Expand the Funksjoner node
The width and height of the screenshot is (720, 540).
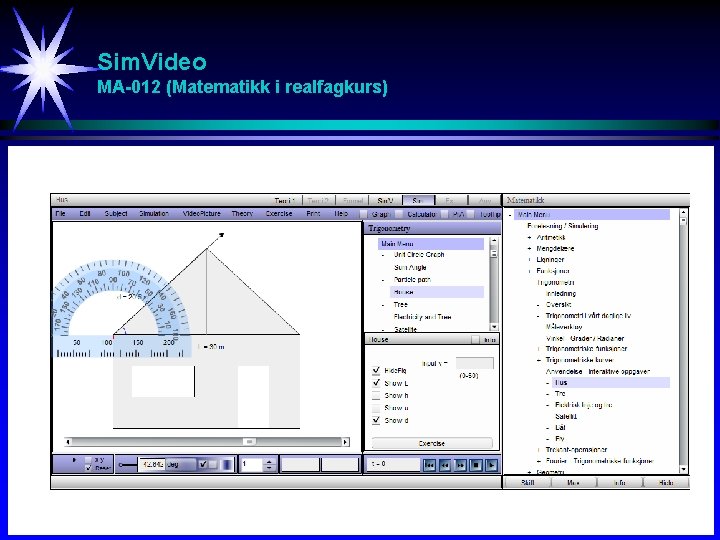pyautogui.click(x=529, y=271)
